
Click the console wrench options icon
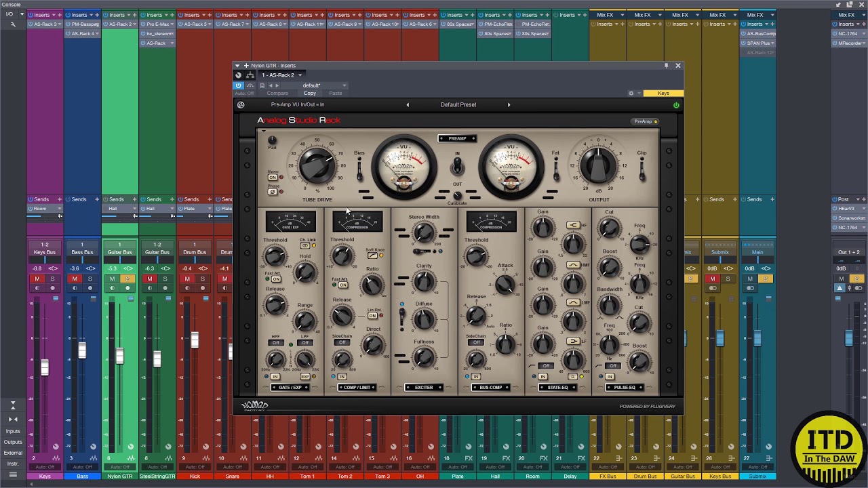click(x=12, y=24)
